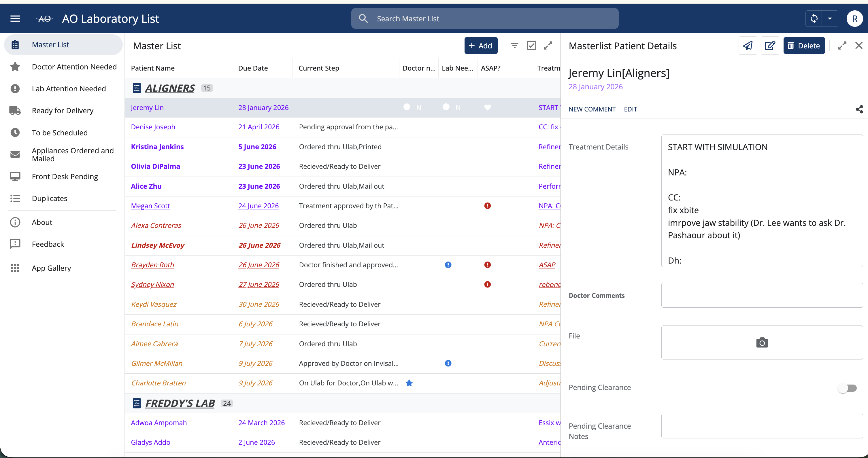Open patient Adwoa Ampomah
This screenshot has width=868, height=458.
(x=159, y=423)
